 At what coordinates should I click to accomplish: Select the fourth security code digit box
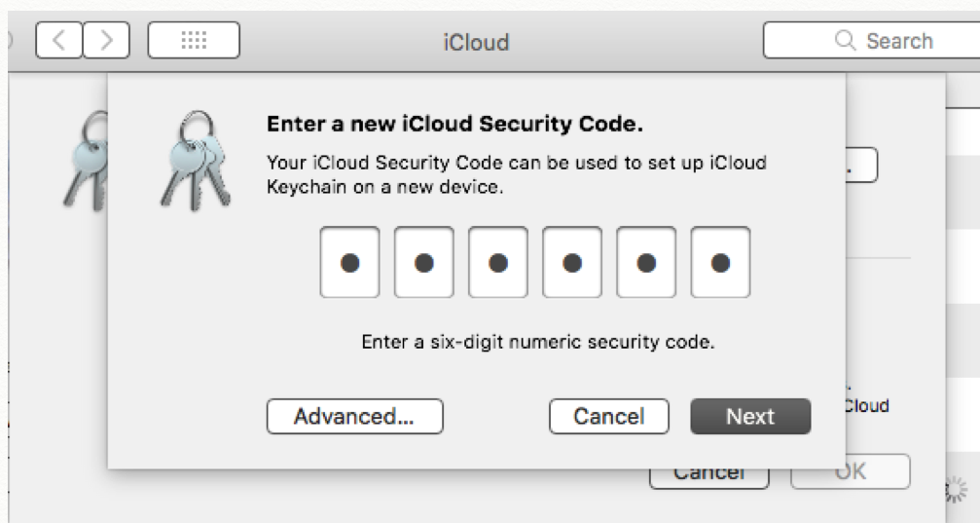coord(571,262)
